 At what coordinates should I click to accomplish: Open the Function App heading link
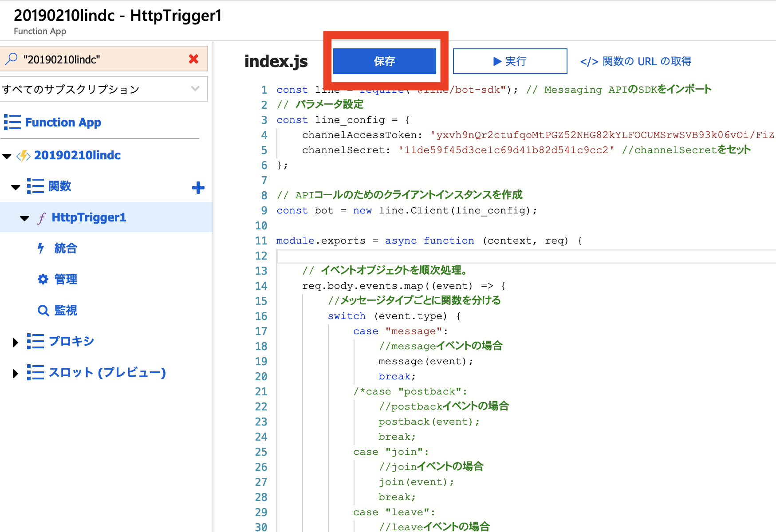click(63, 122)
